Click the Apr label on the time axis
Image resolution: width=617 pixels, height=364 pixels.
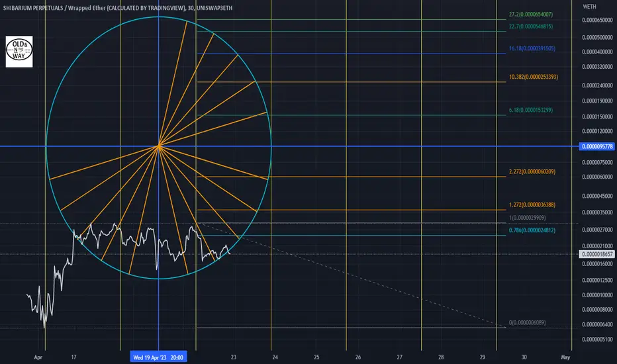pos(38,357)
